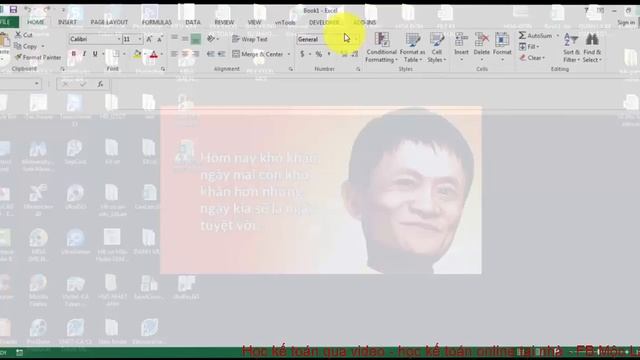Open the Name Box dropdown arrow
The width and height of the screenshot is (640, 360).
(37, 84)
